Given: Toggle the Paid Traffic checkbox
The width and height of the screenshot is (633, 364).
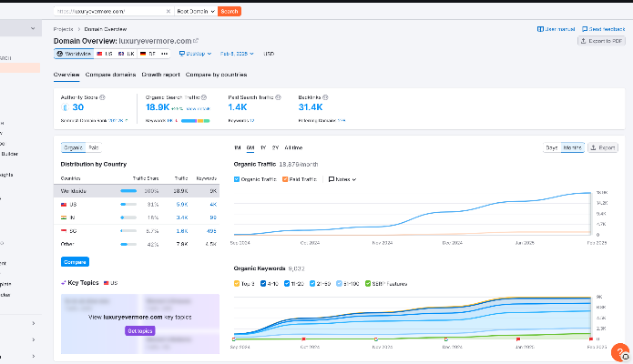Looking at the screenshot, I should (285, 179).
